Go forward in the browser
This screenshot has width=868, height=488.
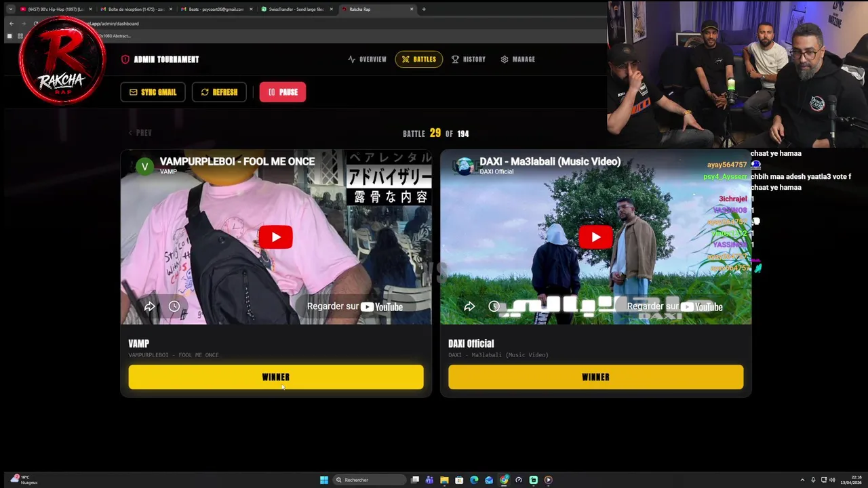(x=23, y=24)
